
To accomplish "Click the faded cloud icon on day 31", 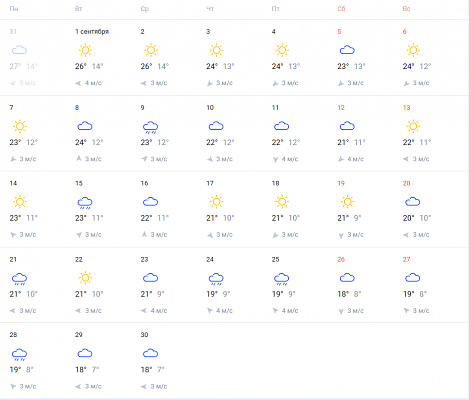I will [19, 50].
